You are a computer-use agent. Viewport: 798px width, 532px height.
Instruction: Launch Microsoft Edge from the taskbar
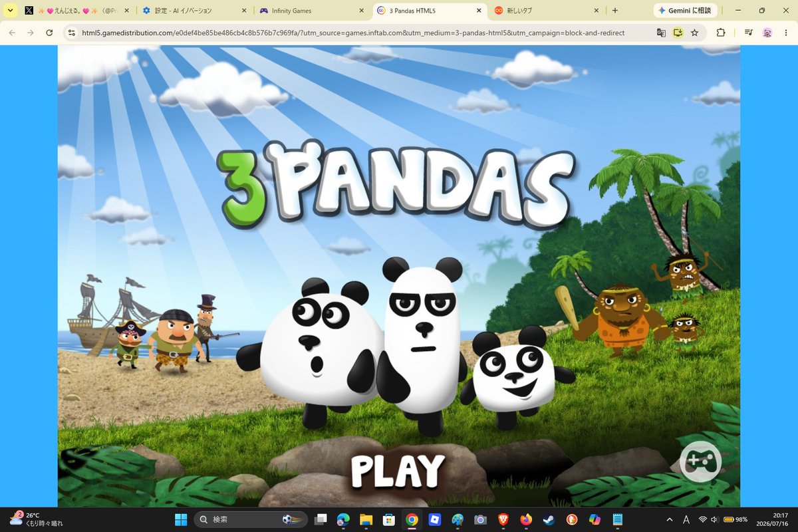[x=343, y=519]
